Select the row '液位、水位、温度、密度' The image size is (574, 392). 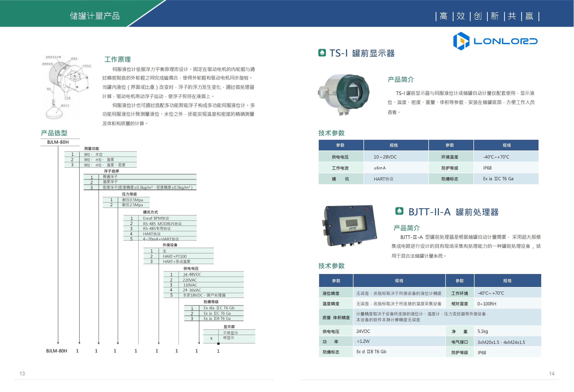point(101,165)
